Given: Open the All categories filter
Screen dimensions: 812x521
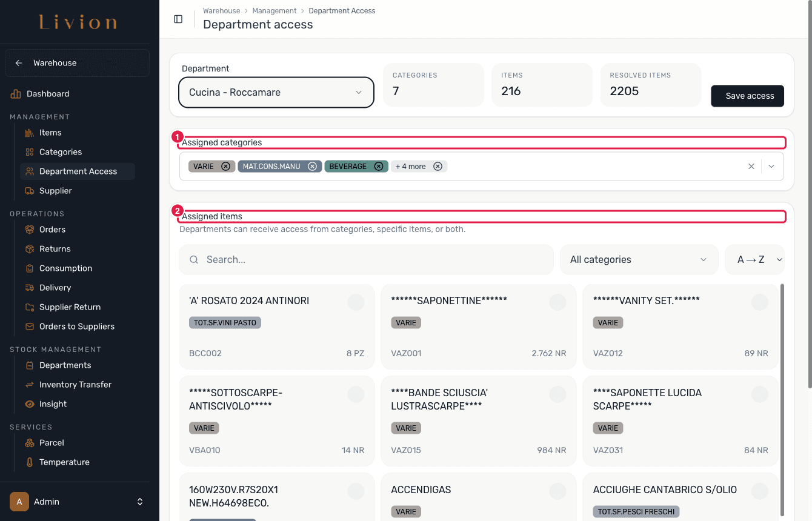Looking at the screenshot, I should (x=639, y=260).
